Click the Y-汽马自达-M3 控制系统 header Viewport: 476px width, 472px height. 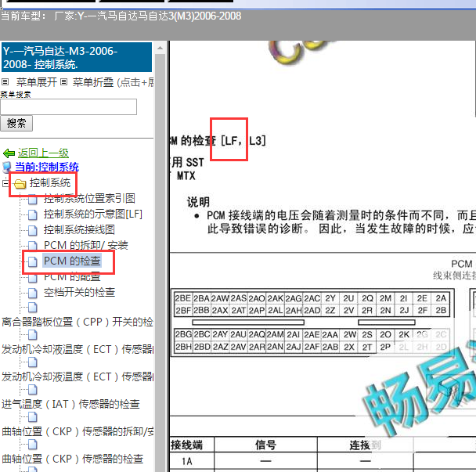pos(77,57)
